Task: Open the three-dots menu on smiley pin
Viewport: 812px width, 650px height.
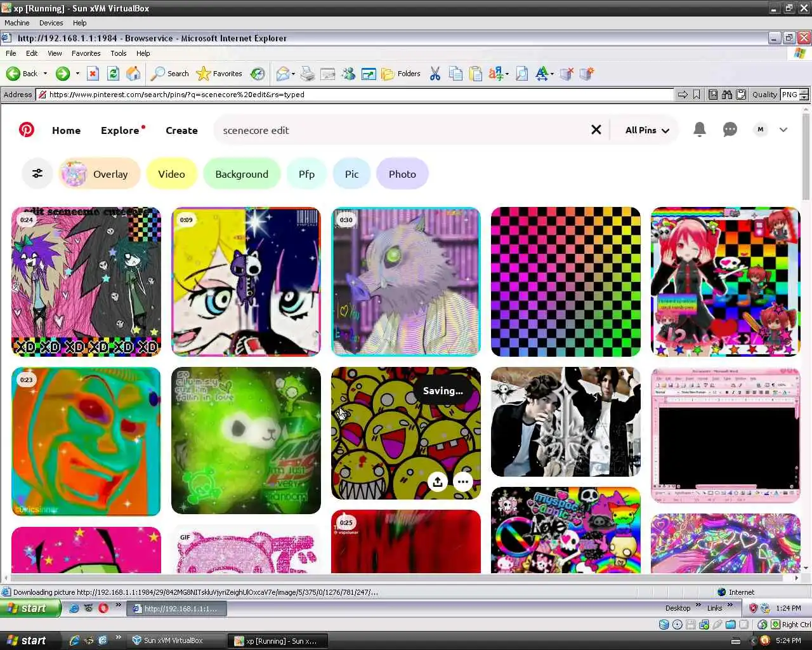Action: [x=463, y=482]
